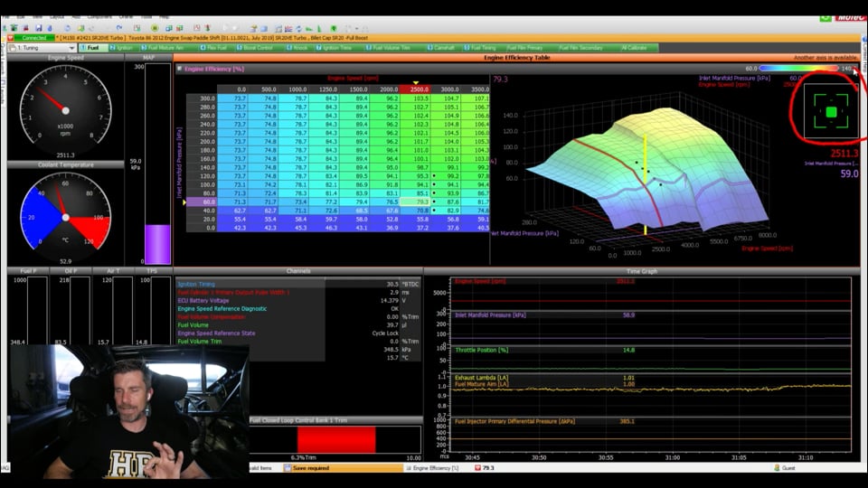Click Engine Efficiency [%] in status bar

pos(436,468)
